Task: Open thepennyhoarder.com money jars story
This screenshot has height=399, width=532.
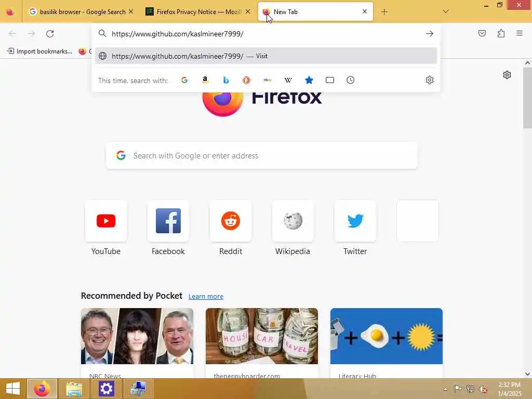Action: (262, 343)
